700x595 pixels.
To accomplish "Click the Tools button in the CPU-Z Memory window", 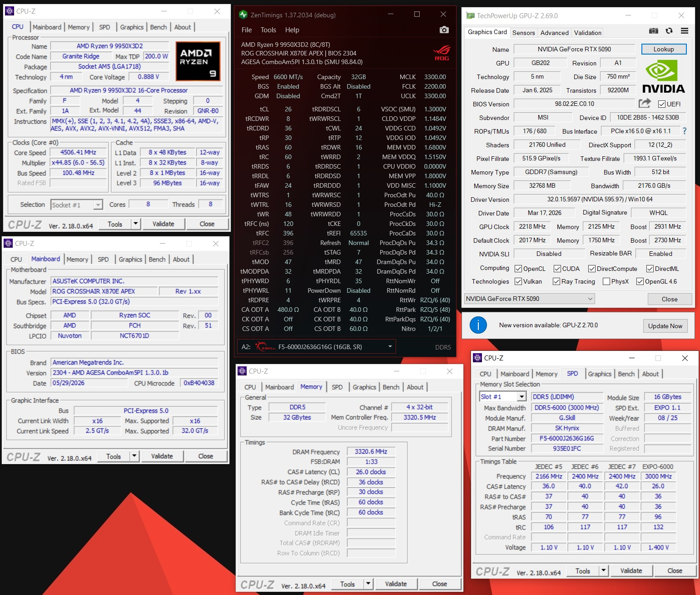I will (x=347, y=584).
